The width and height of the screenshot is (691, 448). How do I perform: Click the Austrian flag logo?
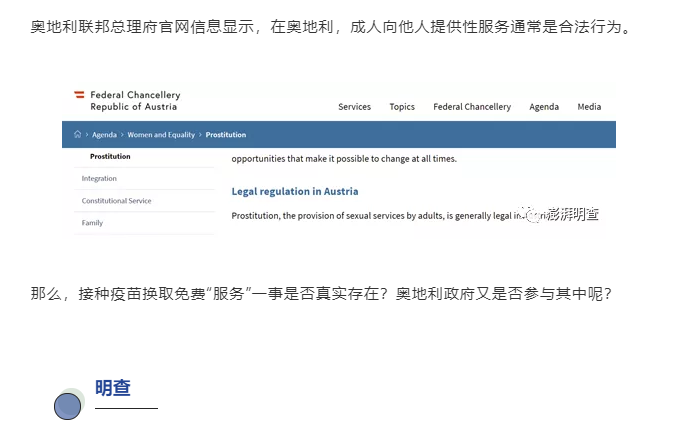tap(79, 95)
